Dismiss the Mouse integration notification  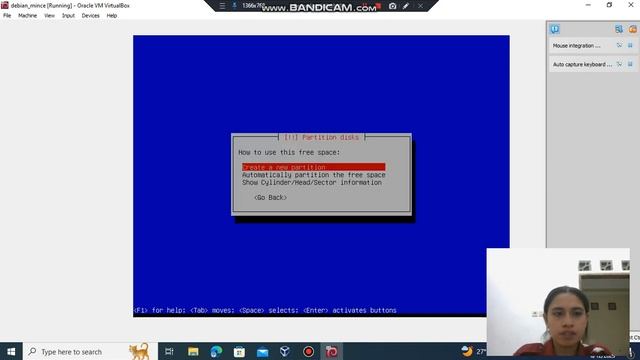tap(630, 45)
